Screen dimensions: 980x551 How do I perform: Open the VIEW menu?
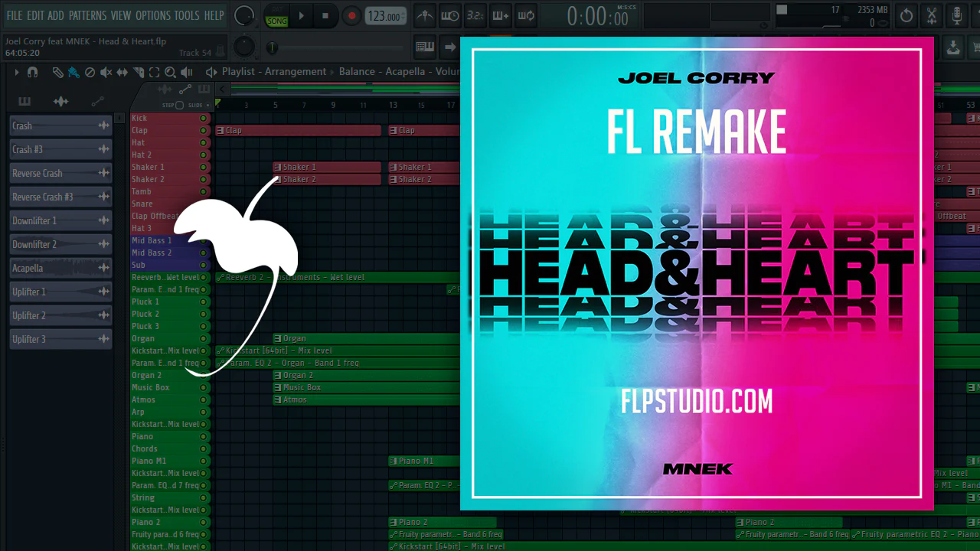point(121,15)
